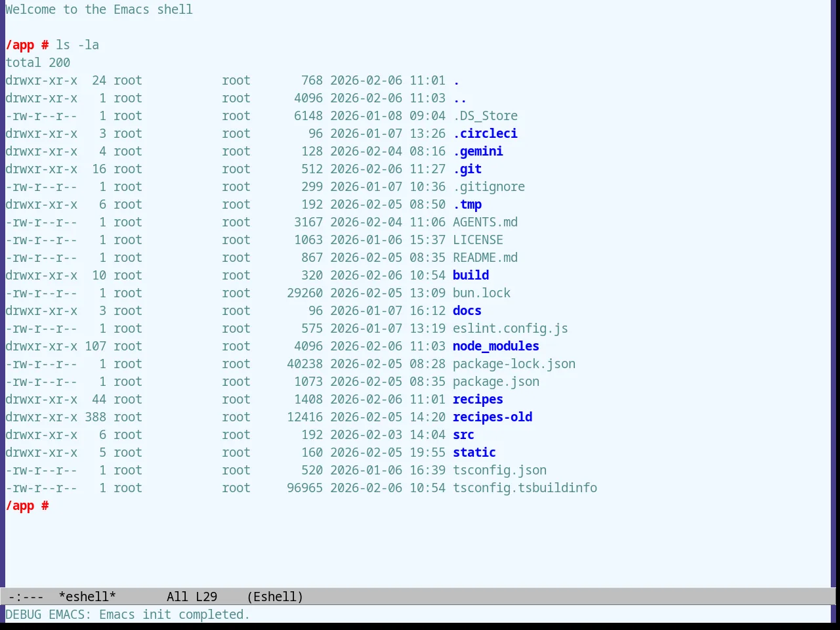Click the recipes directory entry
Screen dimensions: 840x630
(x=478, y=399)
